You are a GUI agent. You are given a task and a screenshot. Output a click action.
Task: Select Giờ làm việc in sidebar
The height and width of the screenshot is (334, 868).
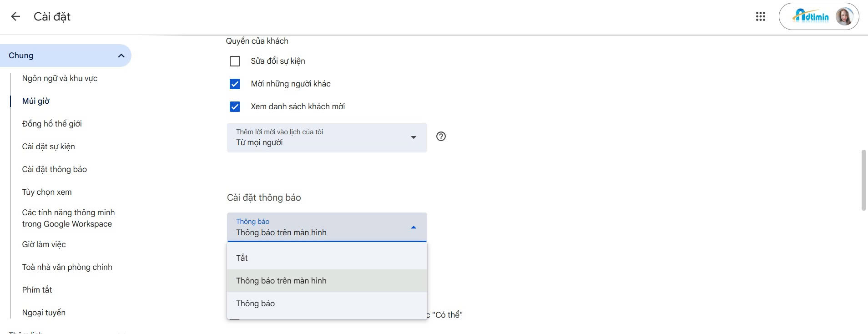coord(44,244)
